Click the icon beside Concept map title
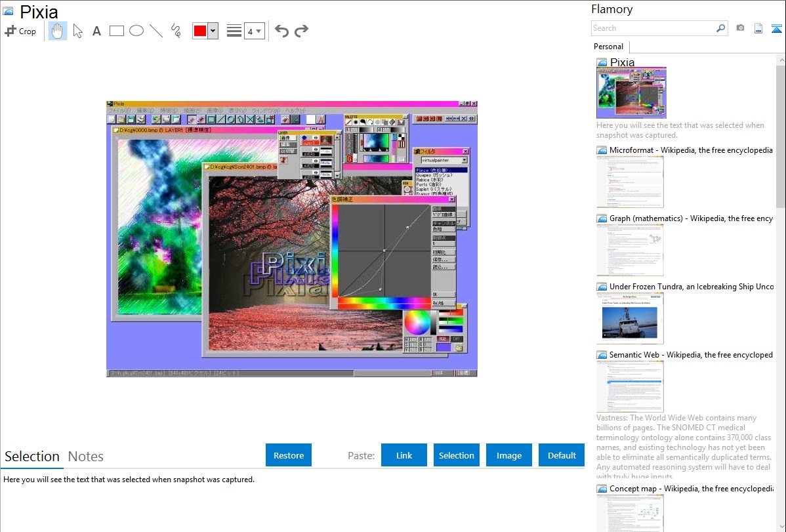Viewport: 786px width, 532px height. (602, 489)
